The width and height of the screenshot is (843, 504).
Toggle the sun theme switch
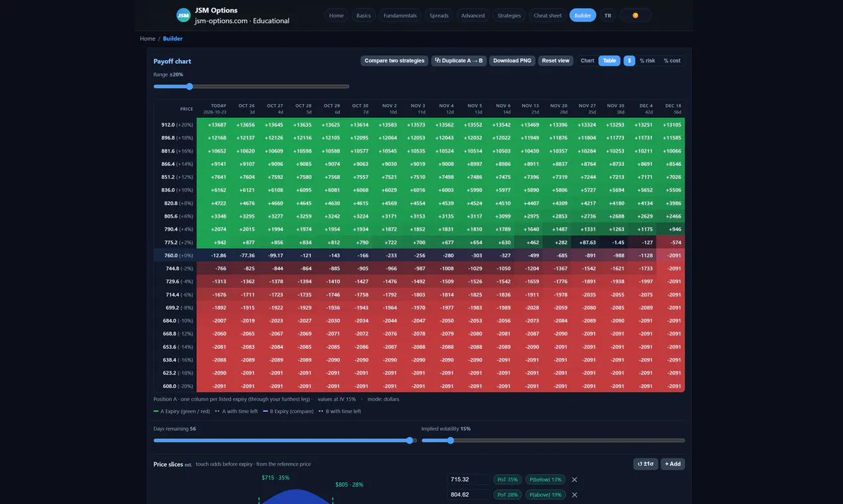635,15
